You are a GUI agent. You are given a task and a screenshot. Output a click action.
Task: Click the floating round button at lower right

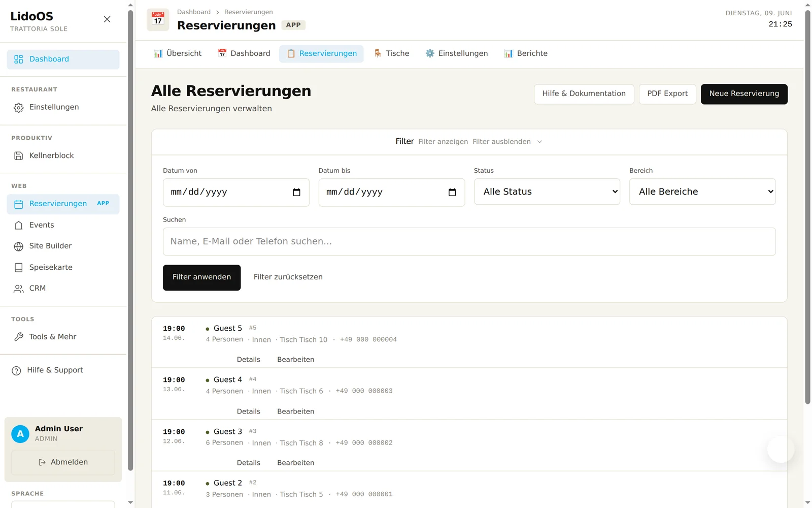781,449
